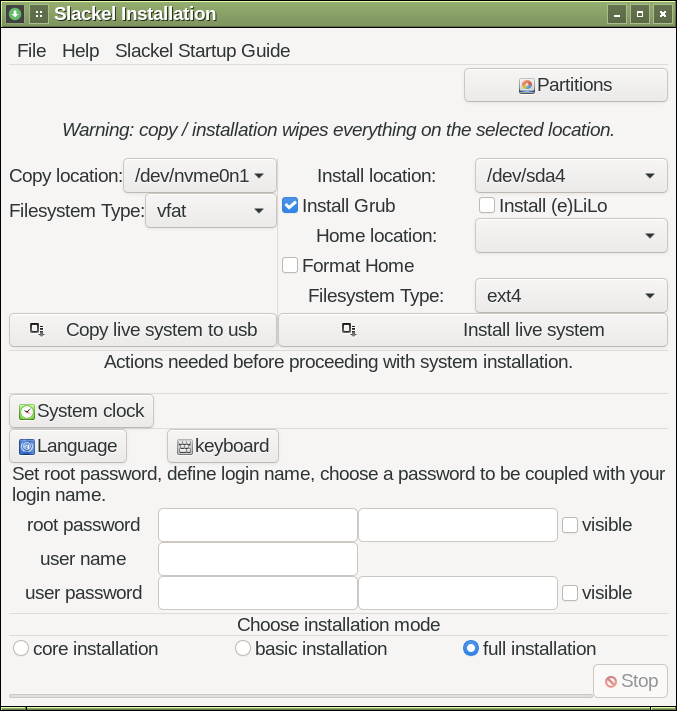Expand the ext4 Filesystem Type dropdown
677x711 pixels.
pyautogui.click(x=571, y=296)
